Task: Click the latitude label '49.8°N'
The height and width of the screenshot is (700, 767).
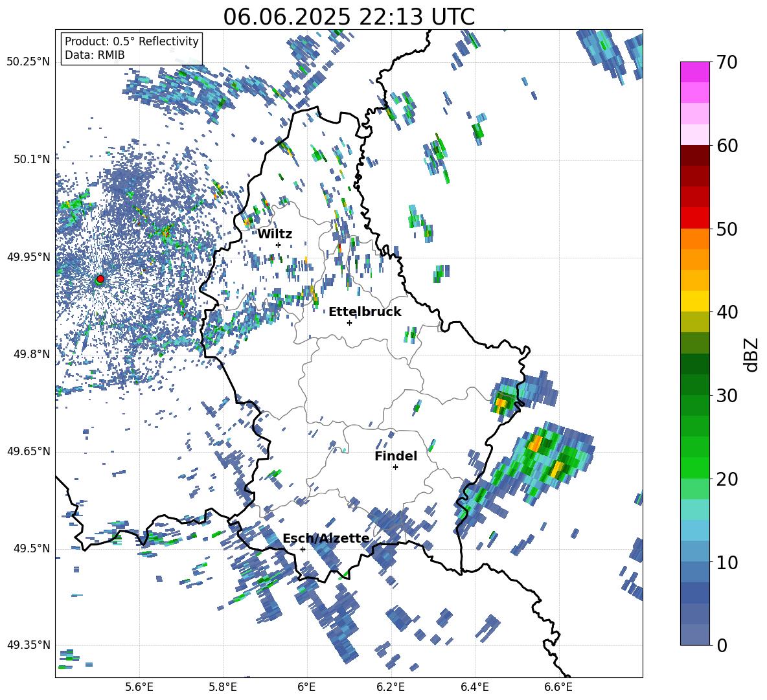Action: (x=31, y=354)
